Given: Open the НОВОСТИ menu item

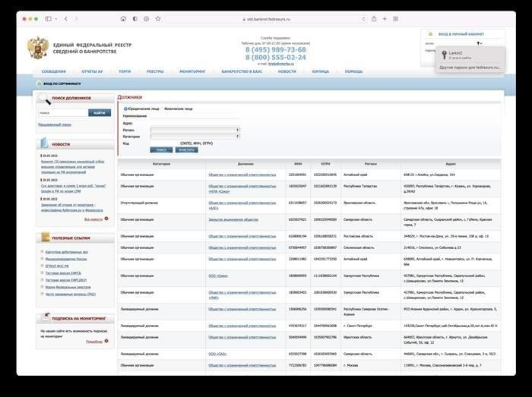Looking at the screenshot, I should [x=287, y=71].
